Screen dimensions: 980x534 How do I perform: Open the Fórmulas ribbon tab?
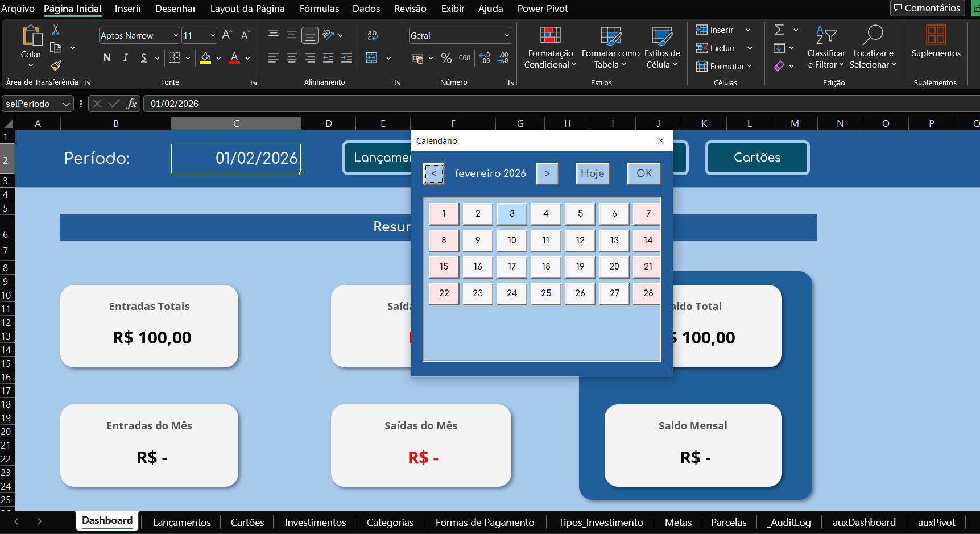click(319, 9)
